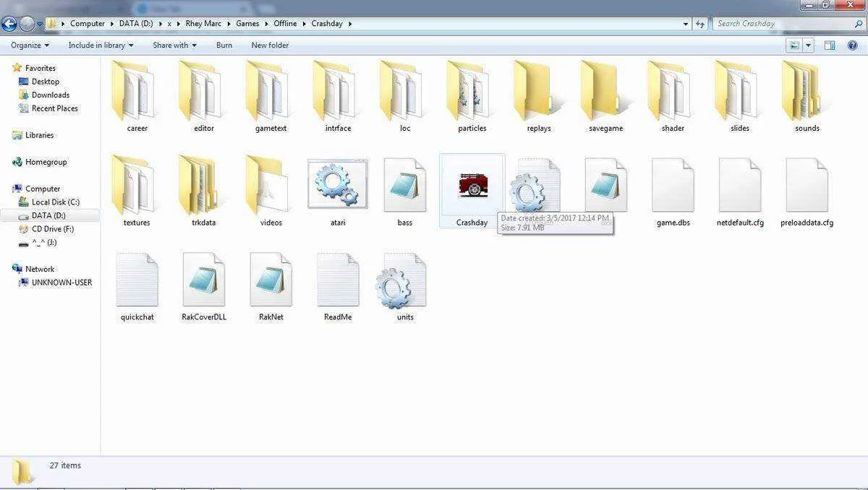The width and height of the screenshot is (868, 490).
Task: Open the sounds folder
Action: pos(807,96)
